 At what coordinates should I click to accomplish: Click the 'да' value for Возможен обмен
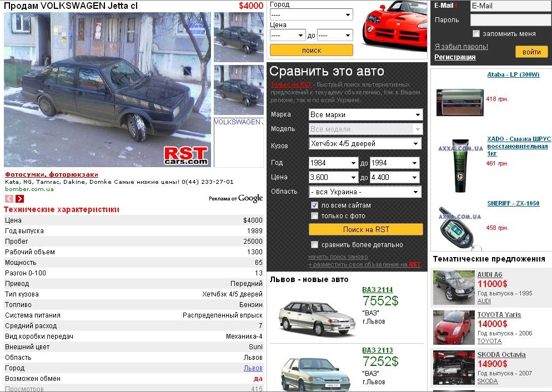tap(258, 379)
